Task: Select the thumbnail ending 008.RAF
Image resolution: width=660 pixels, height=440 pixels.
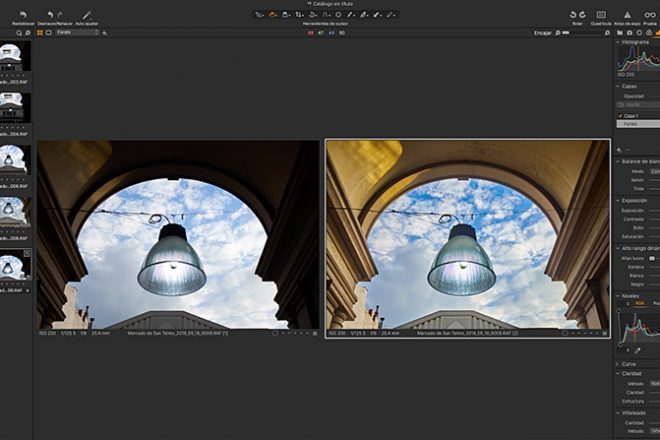Action: (x=15, y=212)
